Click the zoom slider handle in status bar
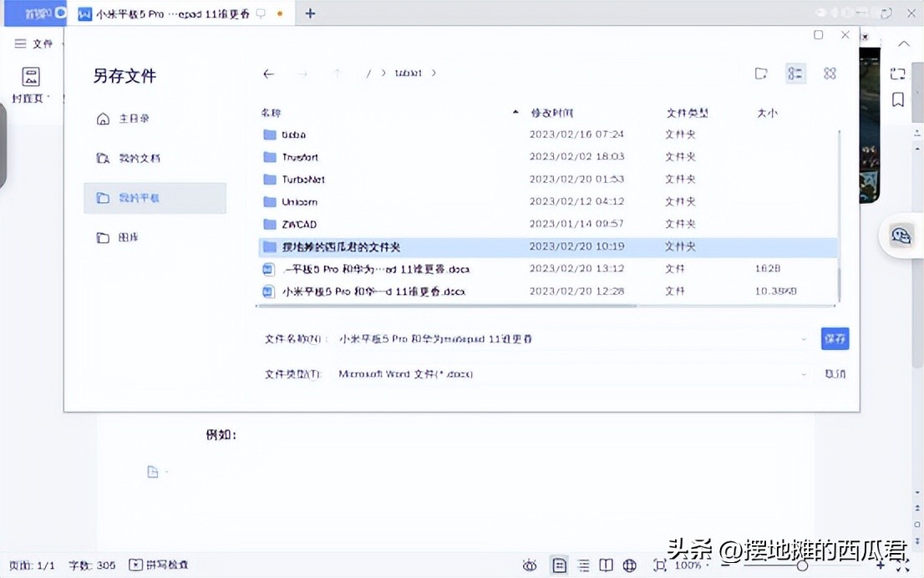The width and height of the screenshot is (924, 578). (x=802, y=565)
